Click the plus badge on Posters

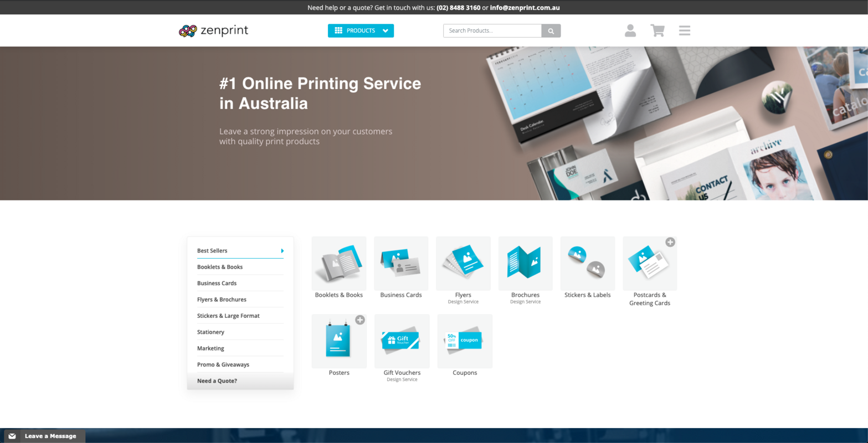coord(361,320)
